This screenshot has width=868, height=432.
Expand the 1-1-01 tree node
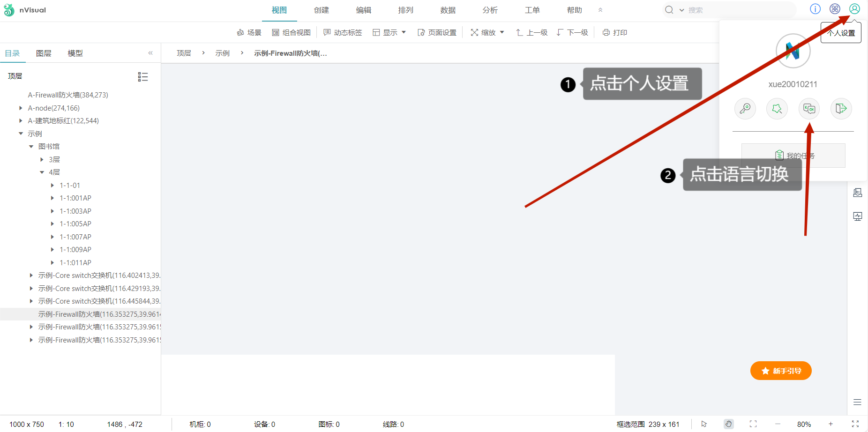pos(52,186)
